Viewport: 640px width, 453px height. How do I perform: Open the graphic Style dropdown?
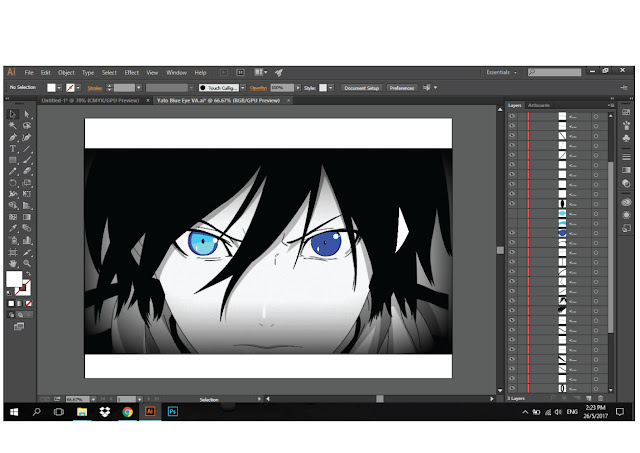click(331, 88)
